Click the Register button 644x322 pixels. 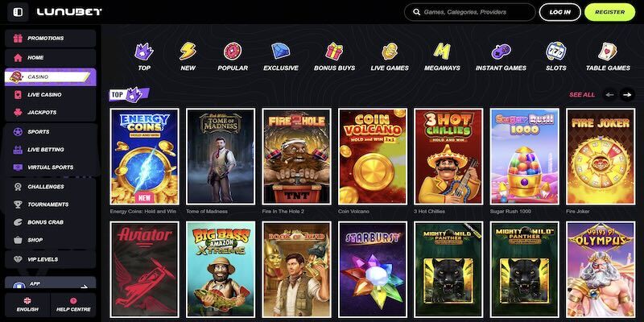coord(610,12)
